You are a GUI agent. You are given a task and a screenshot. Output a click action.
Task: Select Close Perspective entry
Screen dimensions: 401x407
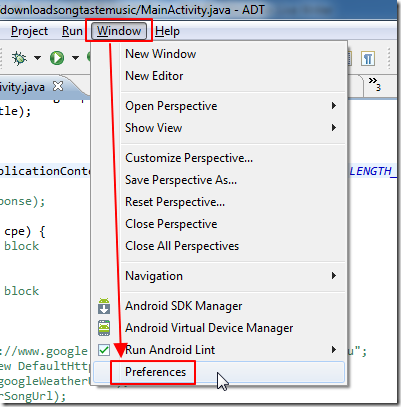point(219,224)
